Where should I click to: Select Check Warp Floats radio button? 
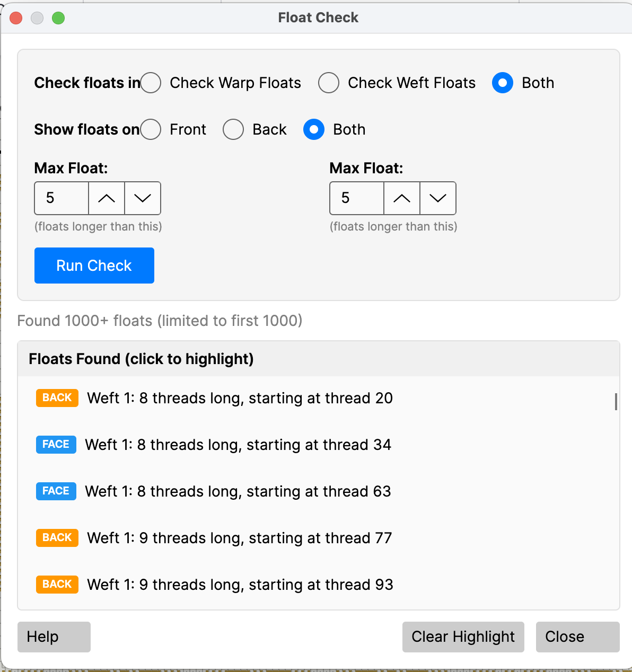[x=151, y=83]
